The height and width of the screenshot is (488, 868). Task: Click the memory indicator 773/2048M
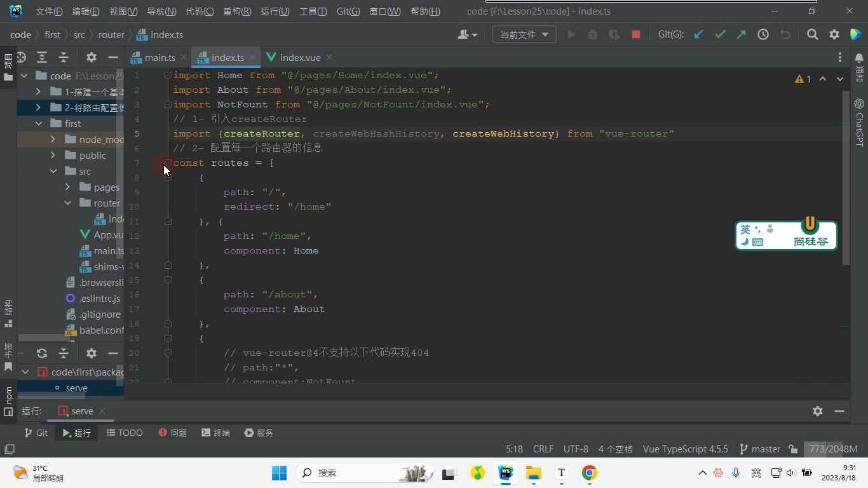(x=833, y=449)
